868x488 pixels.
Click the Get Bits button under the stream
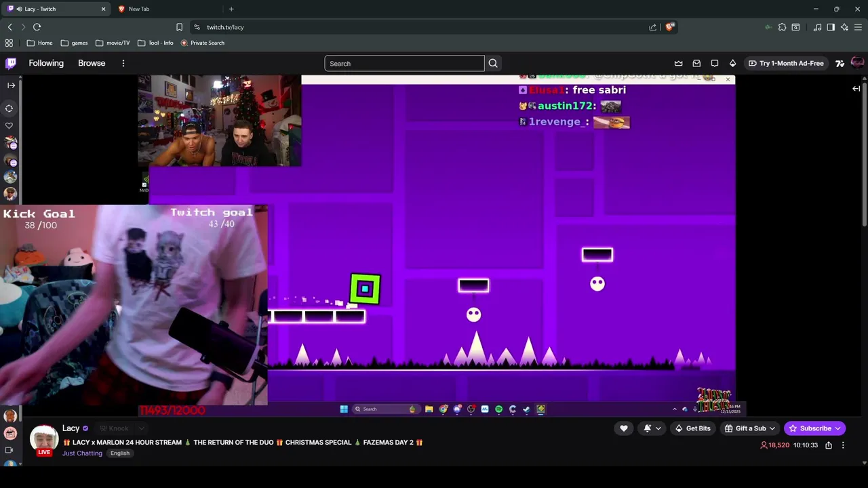click(x=692, y=428)
